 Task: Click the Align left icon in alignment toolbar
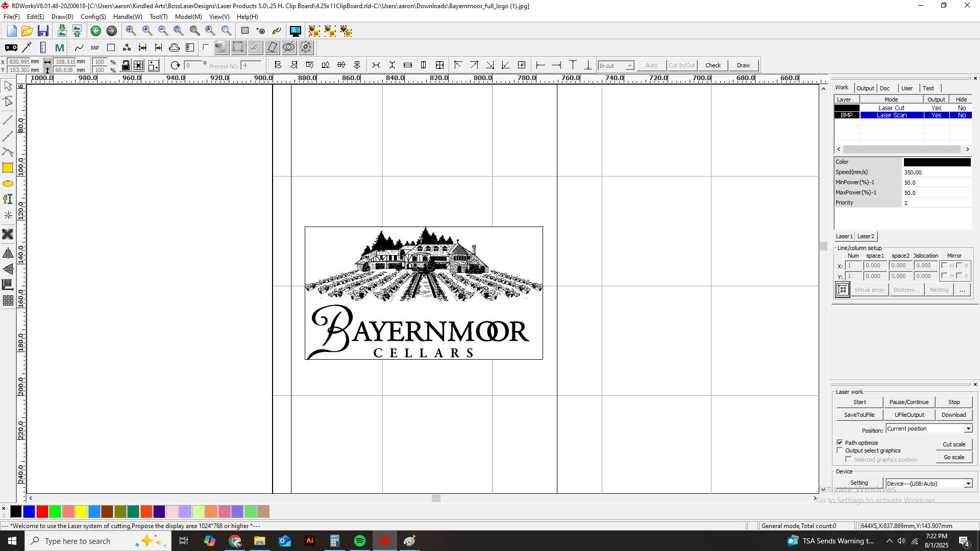[x=278, y=65]
